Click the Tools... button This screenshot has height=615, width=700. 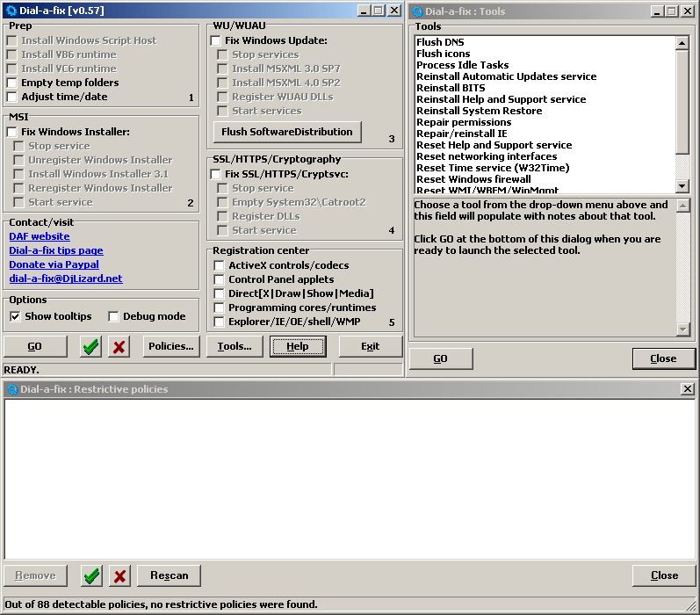click(x=235, y=346)
